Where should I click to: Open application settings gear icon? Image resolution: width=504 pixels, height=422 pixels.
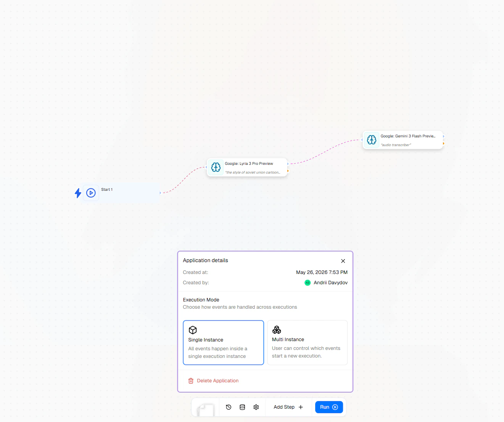click(256, 407)
